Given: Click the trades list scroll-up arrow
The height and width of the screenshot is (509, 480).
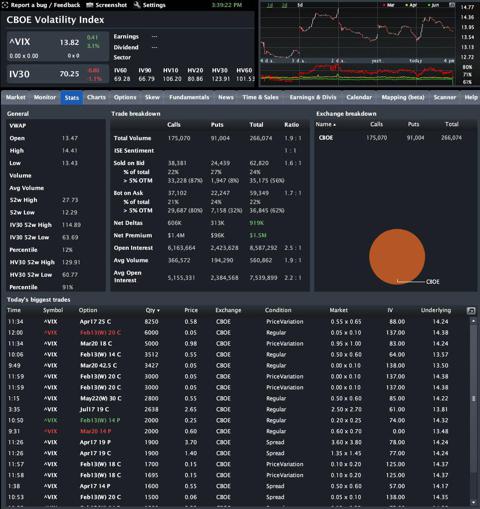Looking at the screenshot, I should [x=473, y=320].
